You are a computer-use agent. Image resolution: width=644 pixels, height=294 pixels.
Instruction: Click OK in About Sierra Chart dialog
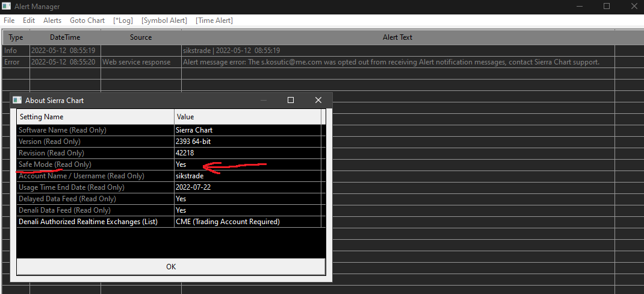(171, 266)
